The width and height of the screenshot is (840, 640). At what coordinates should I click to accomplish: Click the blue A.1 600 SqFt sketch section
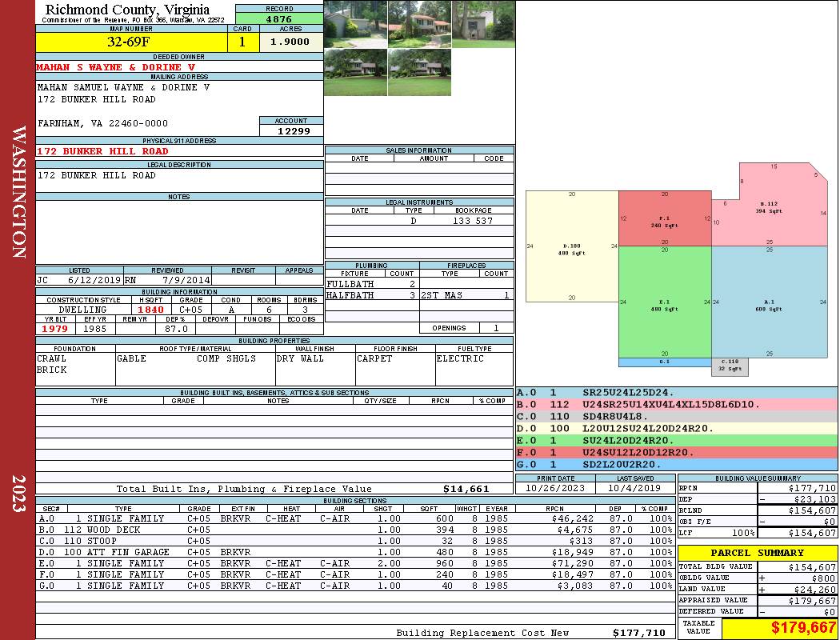tap(770, 302)
